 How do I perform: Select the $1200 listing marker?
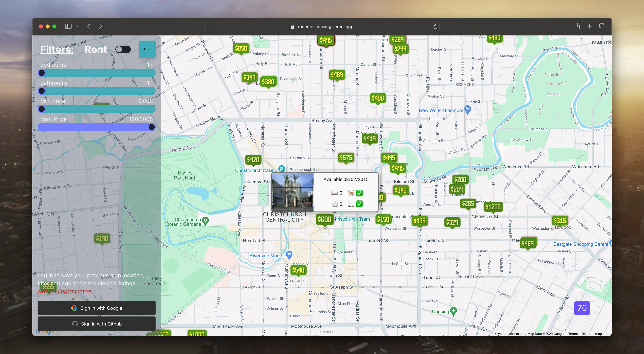493,207
